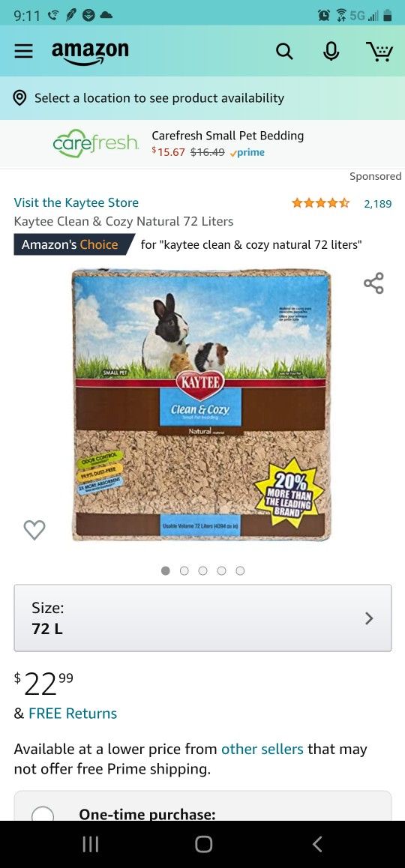Open the other sellers link
This screenshot has height=868, width=405.
click(x=262, y=749)
